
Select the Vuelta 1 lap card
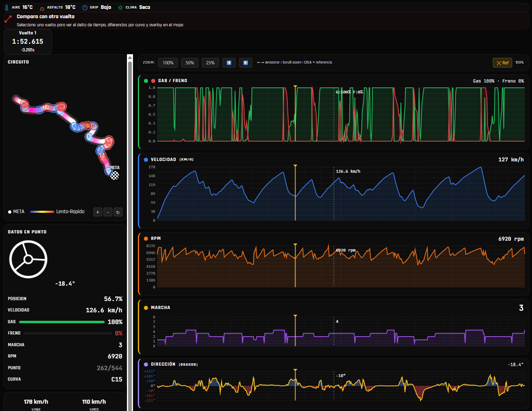[x=28, y=41]
